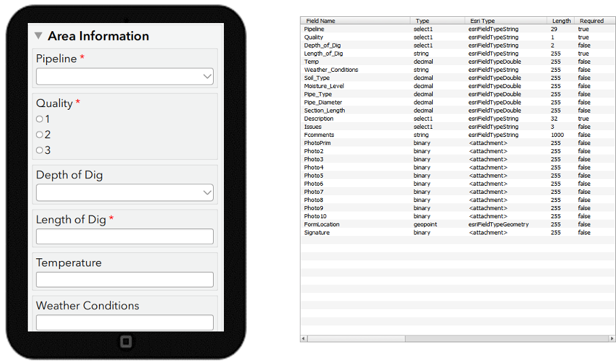Click the Length column header

click(561, 21)
